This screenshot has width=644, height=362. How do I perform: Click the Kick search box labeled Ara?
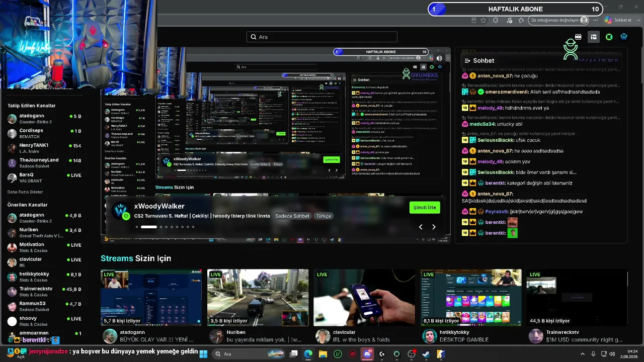pyautogui.click(x=322, y=37)
